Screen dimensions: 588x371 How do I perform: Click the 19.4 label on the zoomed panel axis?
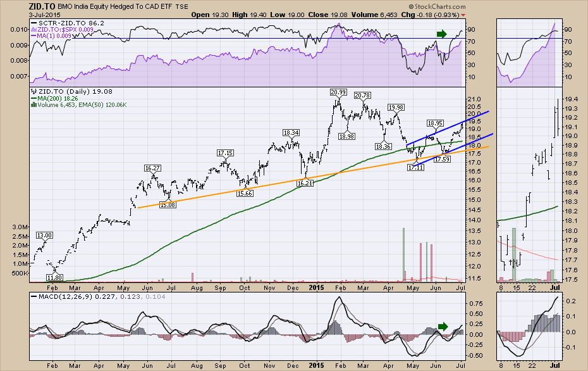click(x=571, y=99)
